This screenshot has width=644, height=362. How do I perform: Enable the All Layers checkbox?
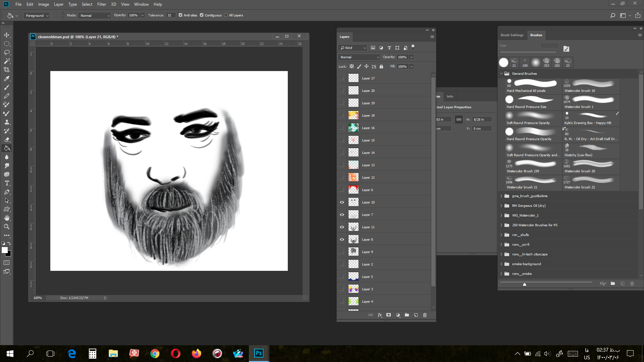pos(226,15)
